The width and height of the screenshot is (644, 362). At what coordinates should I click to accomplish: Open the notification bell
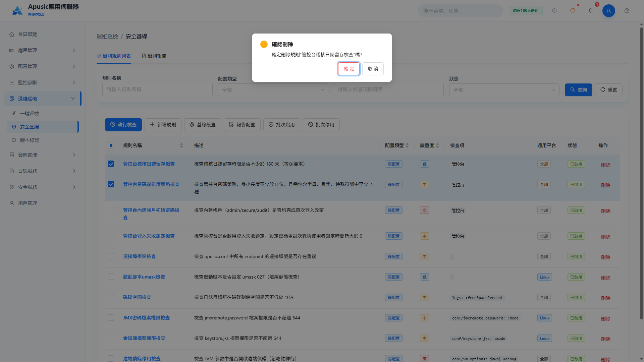point(591,11)
